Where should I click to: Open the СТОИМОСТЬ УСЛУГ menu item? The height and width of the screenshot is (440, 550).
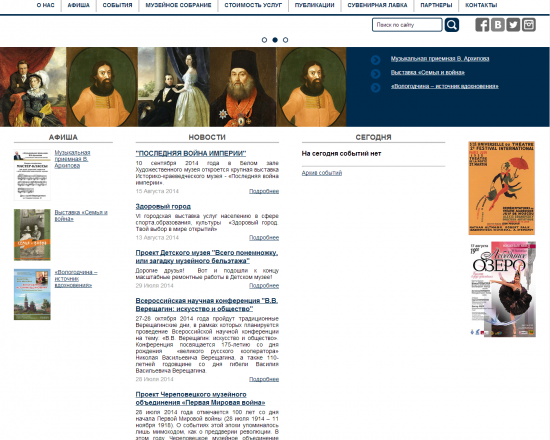(x=253, y=5)
